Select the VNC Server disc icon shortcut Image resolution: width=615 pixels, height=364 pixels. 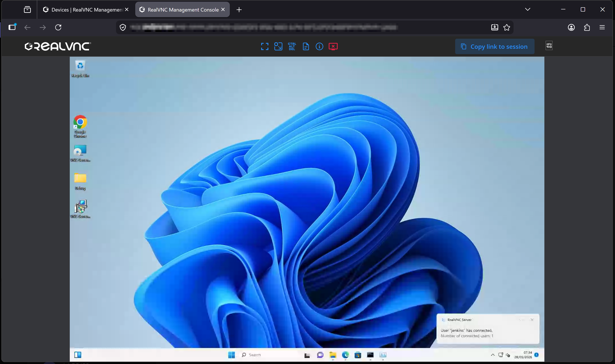(80, 153)
